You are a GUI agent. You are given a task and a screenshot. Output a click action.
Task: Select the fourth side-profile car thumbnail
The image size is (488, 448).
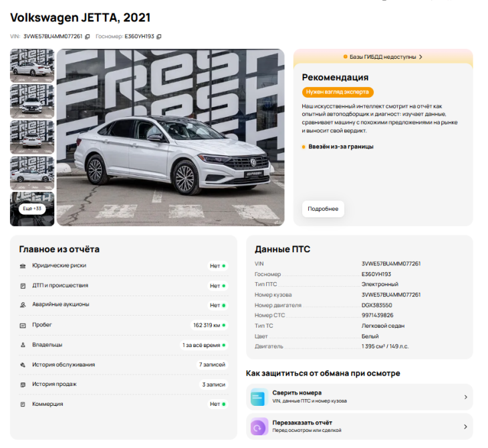coord(32,173)
